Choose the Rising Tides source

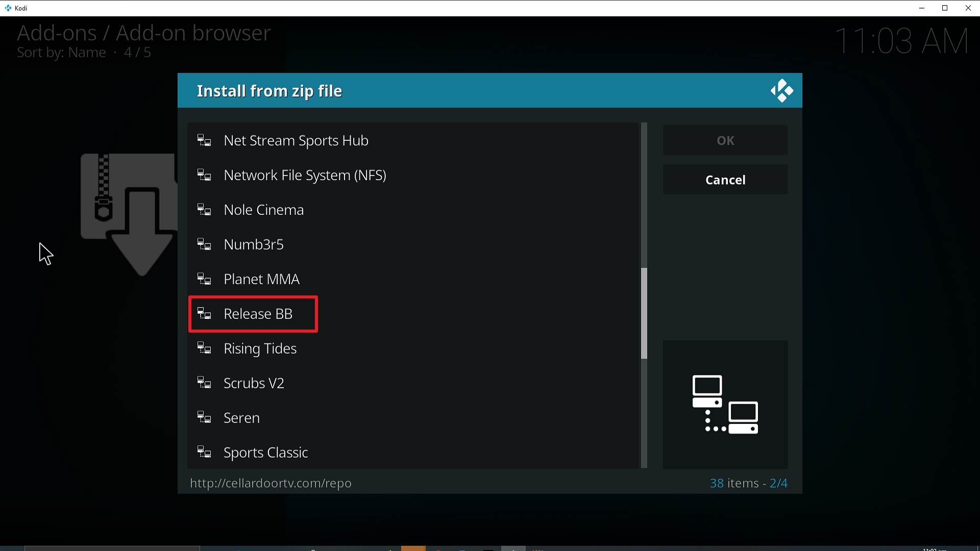[413, 348]
